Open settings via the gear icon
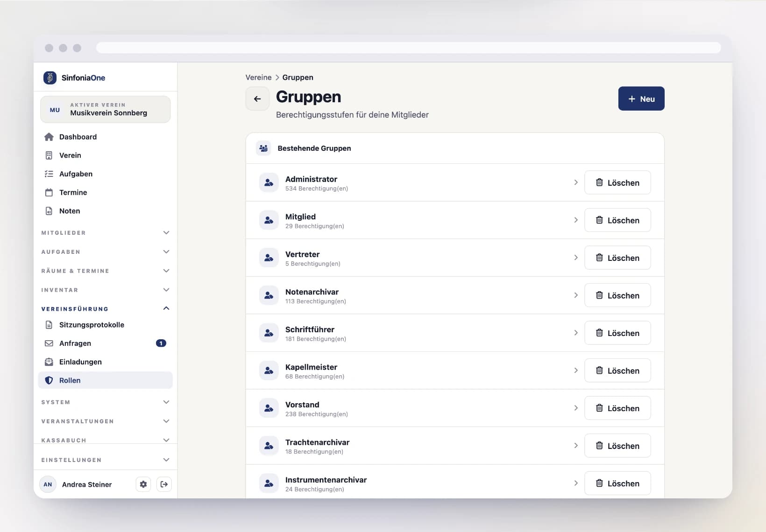Screen dimensions: 766x532 tap(143, 484)
